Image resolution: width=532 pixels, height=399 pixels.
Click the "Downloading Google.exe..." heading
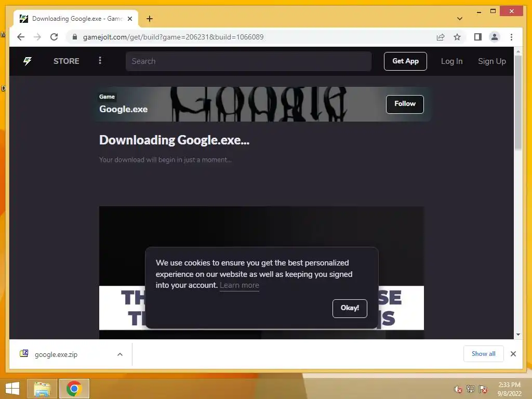coord(175,140)
